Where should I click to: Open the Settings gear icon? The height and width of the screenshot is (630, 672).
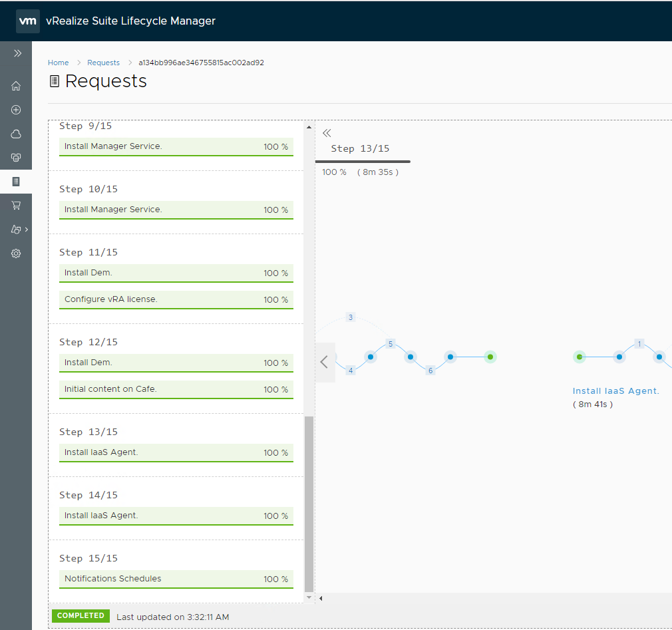[16, 253]
